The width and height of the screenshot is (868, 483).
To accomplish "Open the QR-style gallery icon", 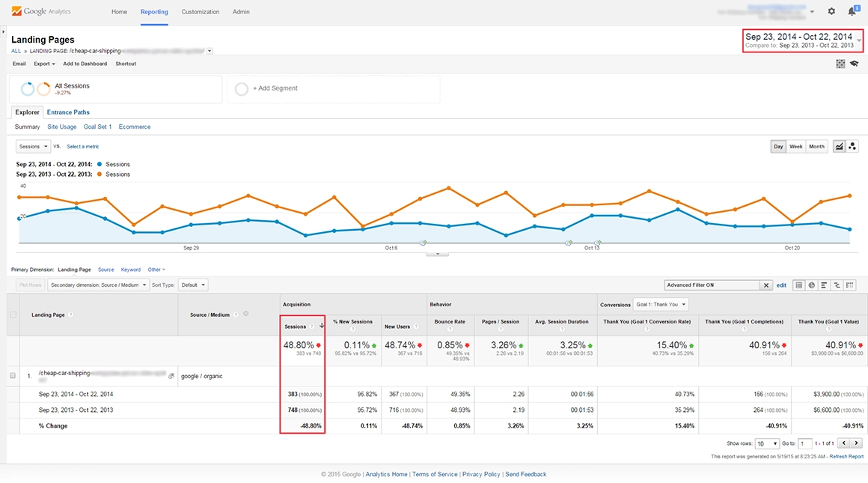I will [x=840, y=64].
